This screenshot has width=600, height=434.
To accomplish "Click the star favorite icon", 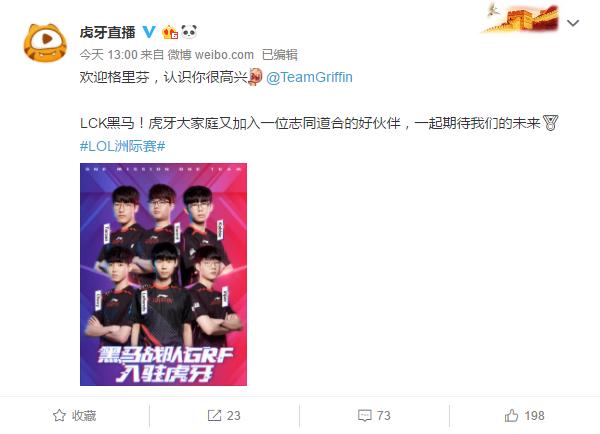I will click(59, 416).
